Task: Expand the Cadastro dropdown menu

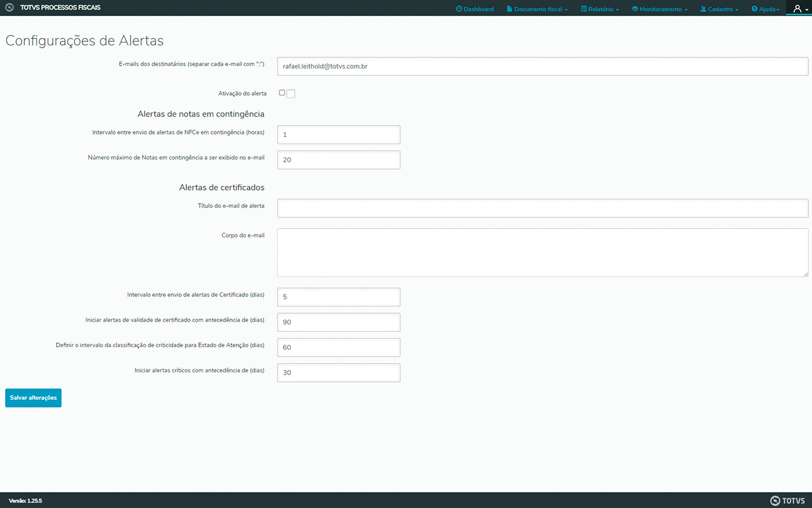Action: point(719,9)
